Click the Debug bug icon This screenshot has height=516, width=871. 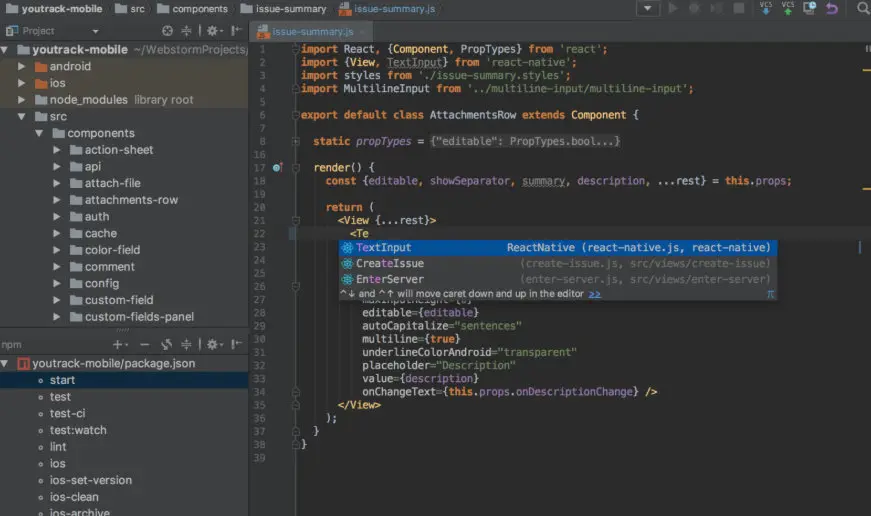pos(694,8)
